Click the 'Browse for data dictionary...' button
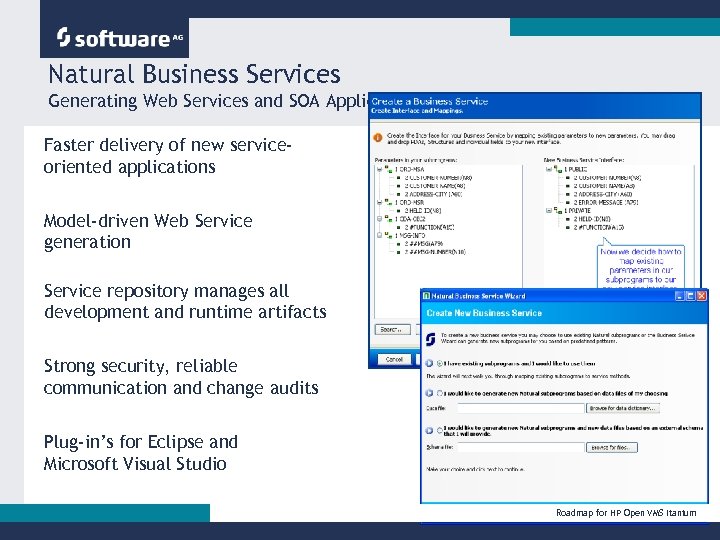Viewport: 720px width, 540px height. pos(623,408)
